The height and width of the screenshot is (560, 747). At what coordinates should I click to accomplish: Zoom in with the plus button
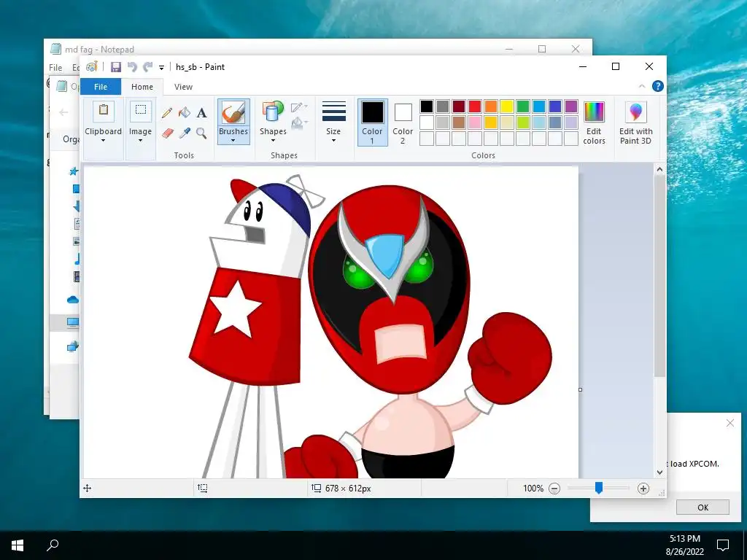click(x=643, y=488)
